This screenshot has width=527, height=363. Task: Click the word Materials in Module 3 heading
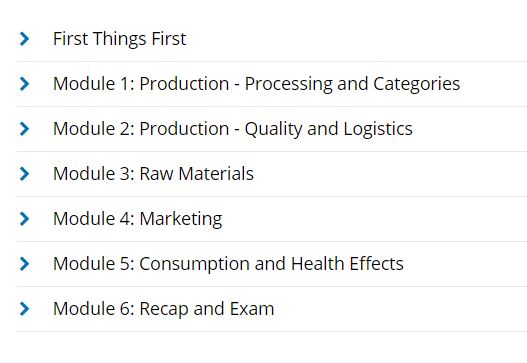pyautogui.click(x=216, y=174)
